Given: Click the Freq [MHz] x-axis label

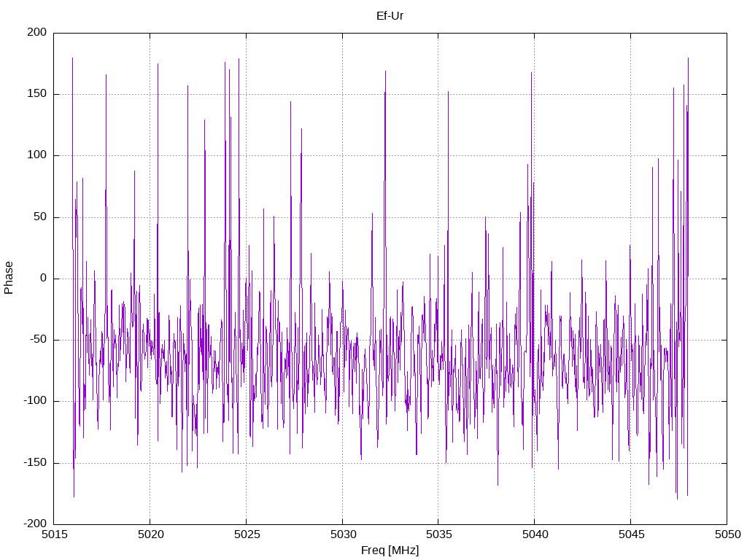Looking at the screenshot, I should coord(390,550).
